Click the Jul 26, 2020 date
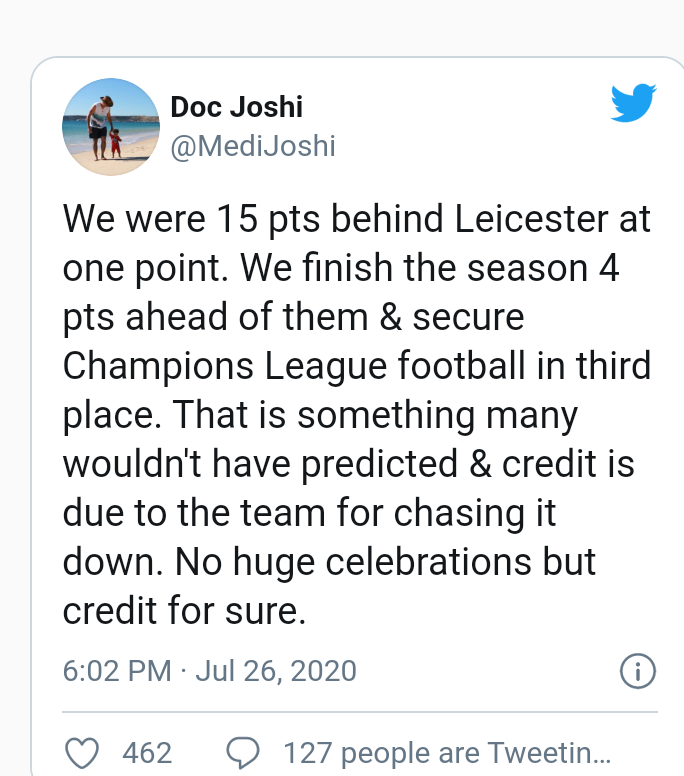 click(276, 671)
